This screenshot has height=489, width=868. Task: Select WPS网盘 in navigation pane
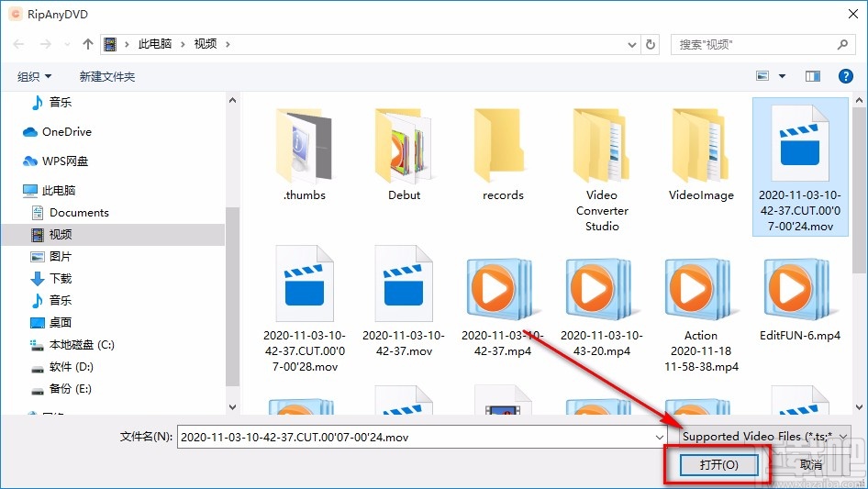pos(55,161)
